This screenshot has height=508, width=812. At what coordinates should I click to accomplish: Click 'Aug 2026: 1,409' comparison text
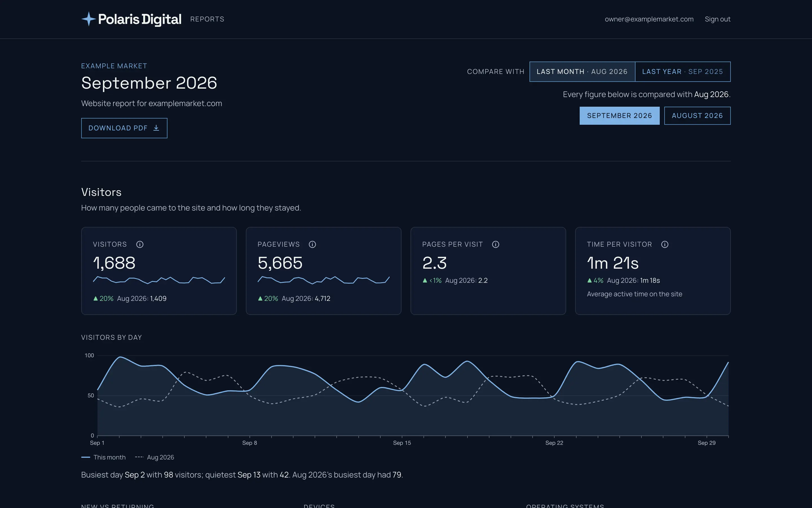point(142,298)
